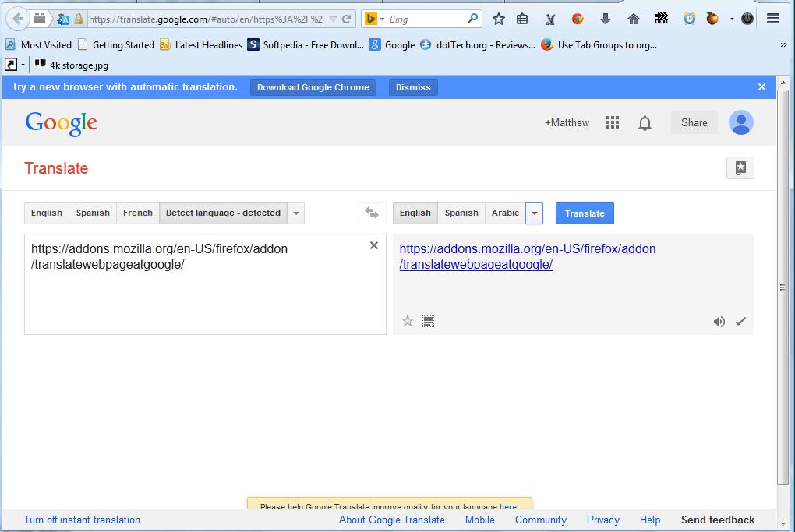Click Download Google Chrome button

(313, 87)
